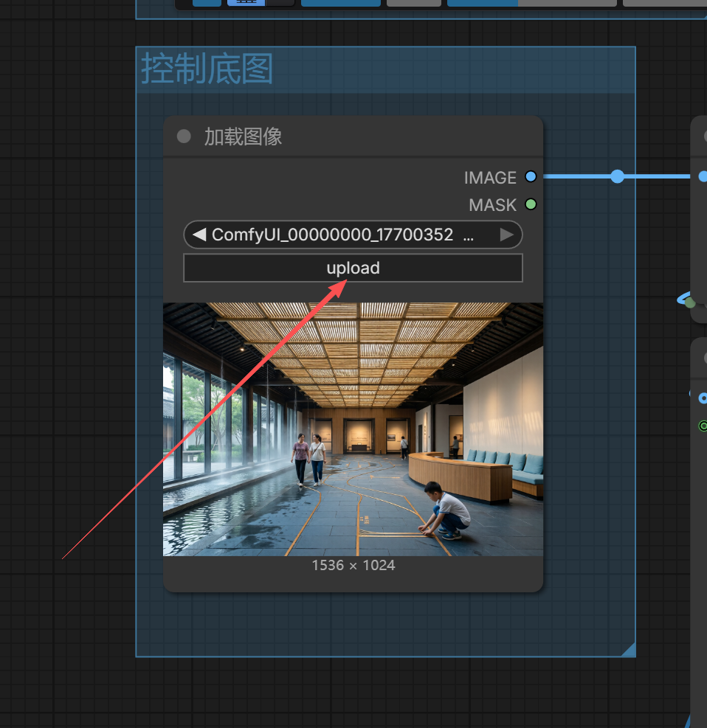Click the reroute dot on the IMAGE link

[x=618, y=176]
